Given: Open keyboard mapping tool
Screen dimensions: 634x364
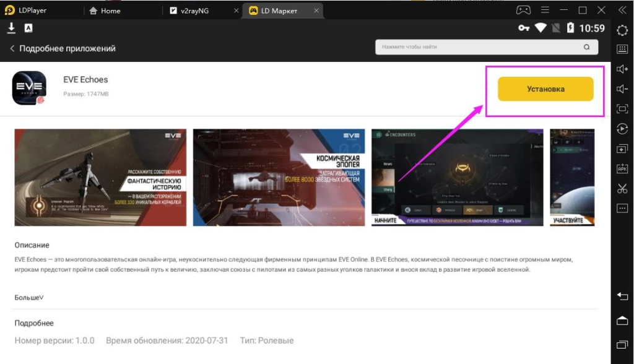Looking at the screenshot, I should click(x=622, y=50).
